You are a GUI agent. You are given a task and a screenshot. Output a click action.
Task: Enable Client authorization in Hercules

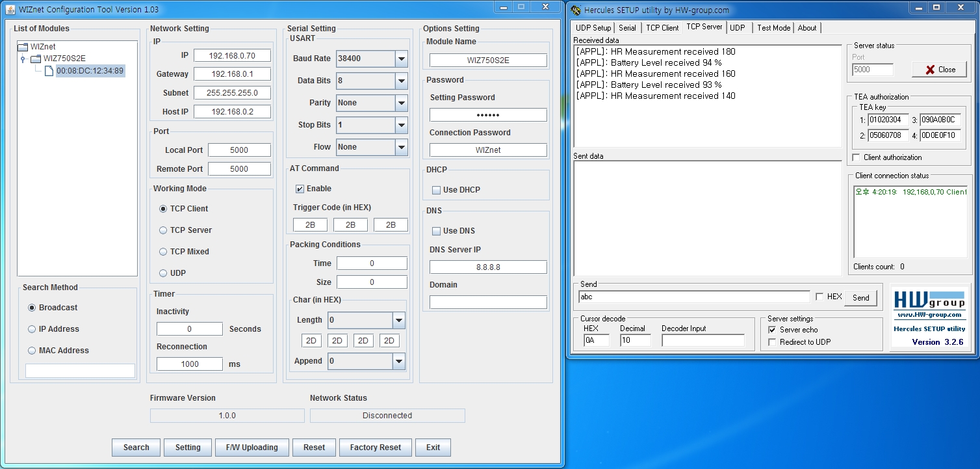coord(857,157)
